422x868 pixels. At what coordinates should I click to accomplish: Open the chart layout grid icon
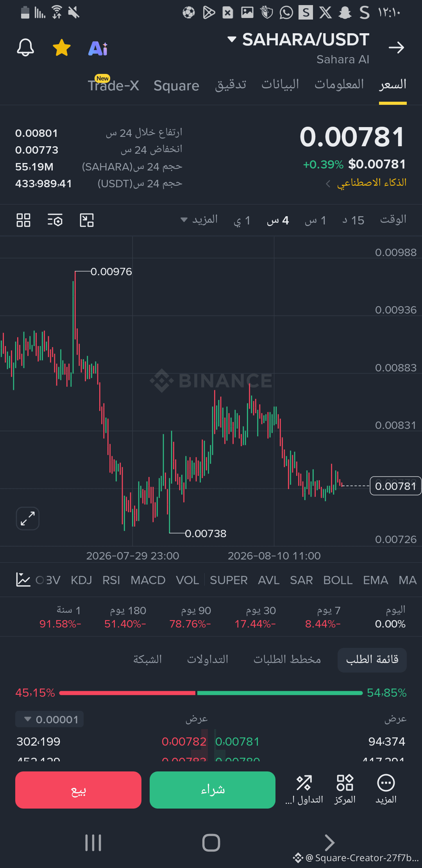tap(23, 220)
